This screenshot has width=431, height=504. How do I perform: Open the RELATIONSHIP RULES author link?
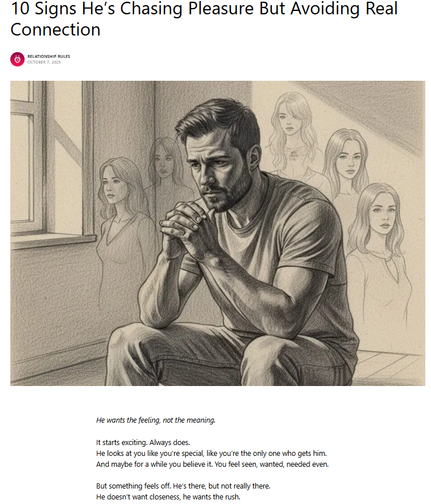(x=49, y=56)
